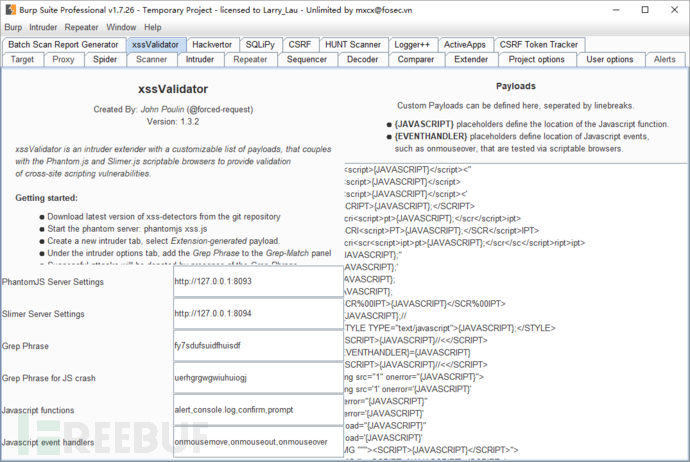
Task: Switch to the Hackvertor tab
Action: [212, 45]
